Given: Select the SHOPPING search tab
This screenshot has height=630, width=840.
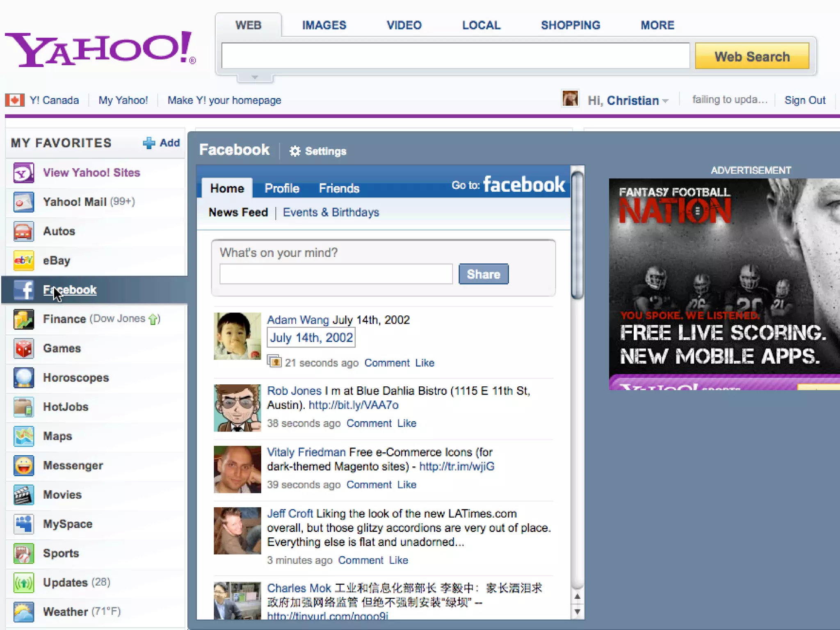Looking at the screenshot, I should coord(571,25).
